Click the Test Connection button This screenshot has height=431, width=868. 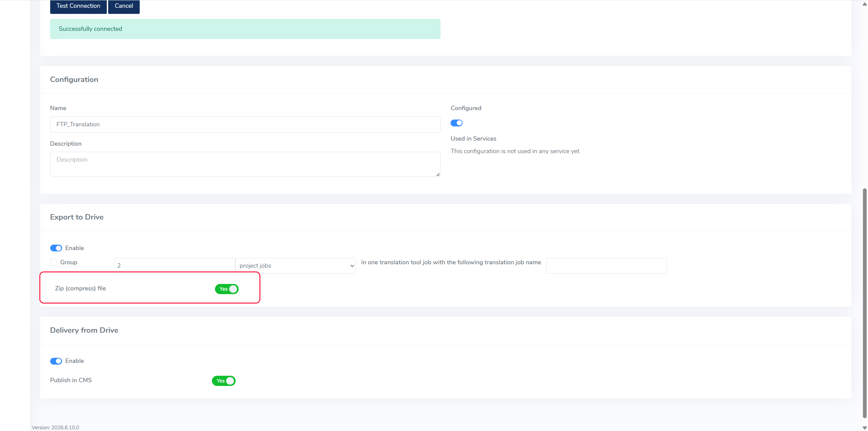(x=78, y=6)
